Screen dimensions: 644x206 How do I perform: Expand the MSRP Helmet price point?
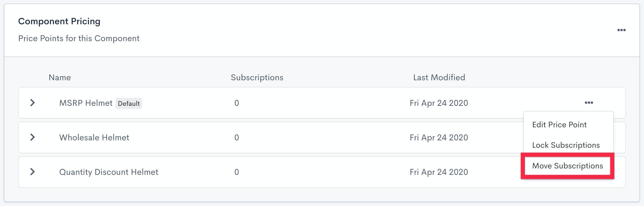[x=32, y=103]
